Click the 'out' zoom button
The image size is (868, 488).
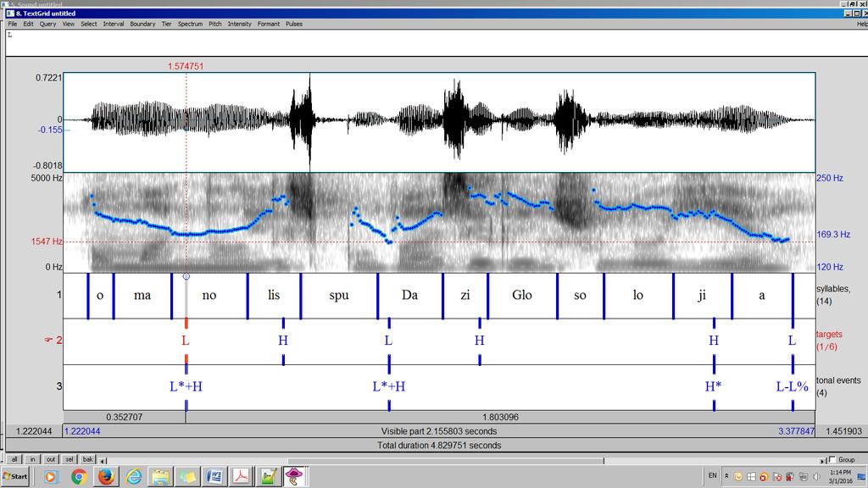click(51, 459)
